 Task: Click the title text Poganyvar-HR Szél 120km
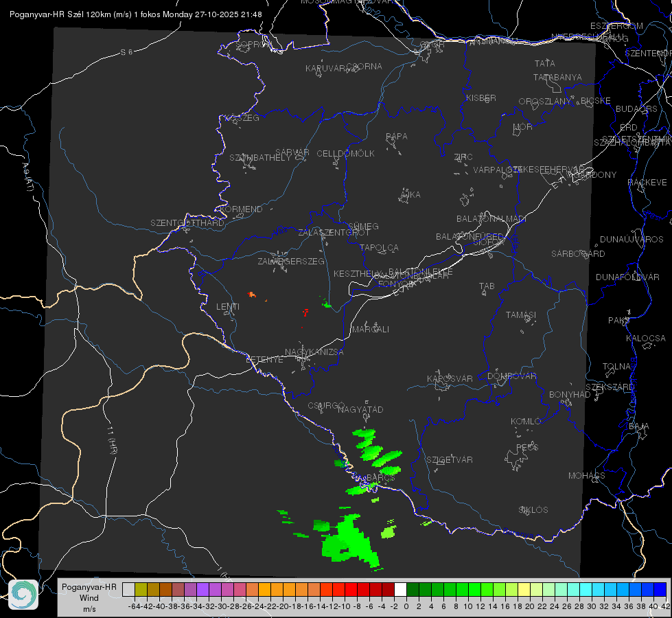point(61,14)
